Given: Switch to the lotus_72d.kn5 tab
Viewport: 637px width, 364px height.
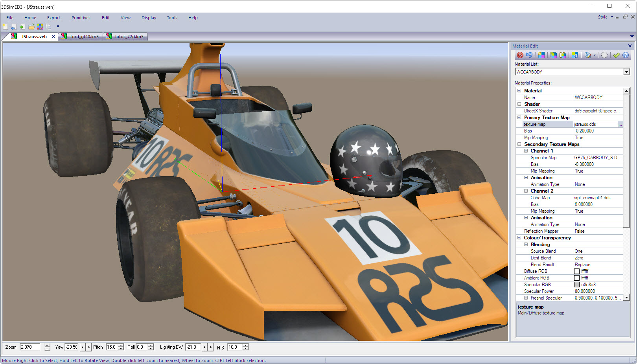Looking at the screenshot, I should tap(125, 37).
